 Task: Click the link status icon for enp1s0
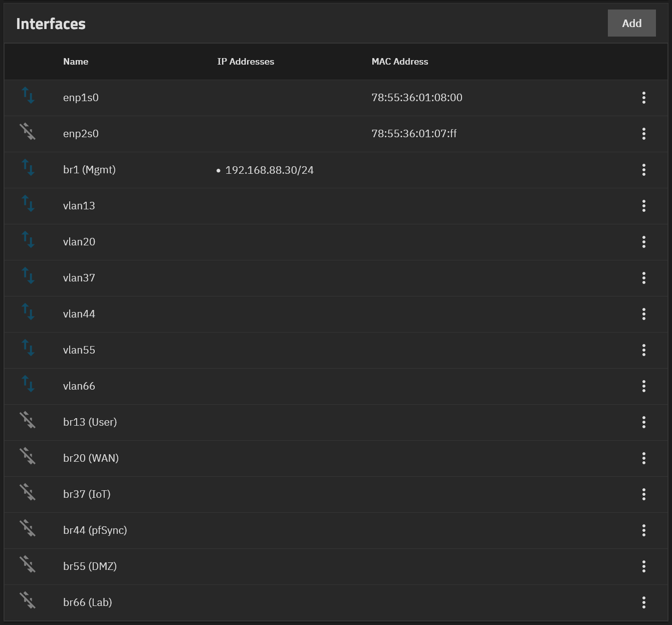[28, 96]
